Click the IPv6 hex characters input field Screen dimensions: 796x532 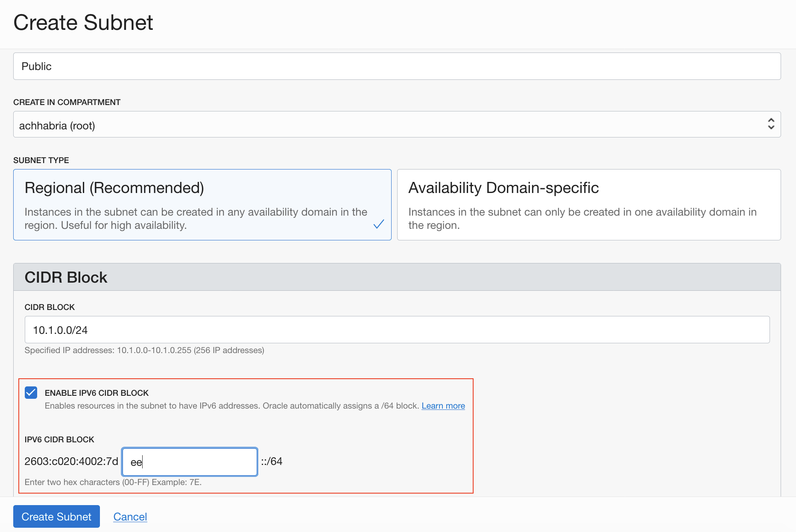190,462
